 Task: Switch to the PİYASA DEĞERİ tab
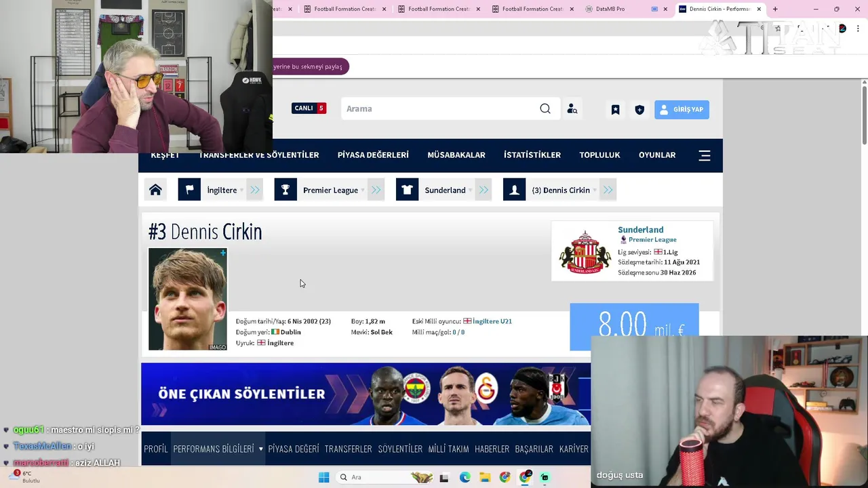[294, 449]
